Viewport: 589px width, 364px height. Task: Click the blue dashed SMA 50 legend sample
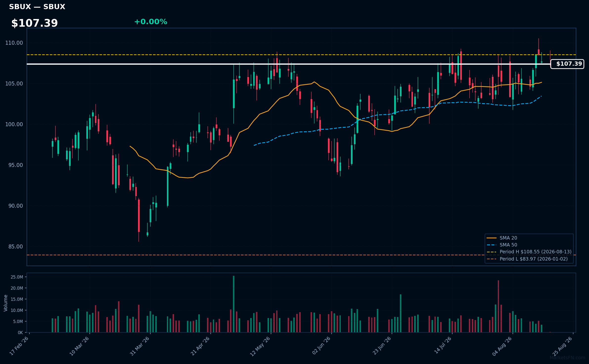point(492,245)
